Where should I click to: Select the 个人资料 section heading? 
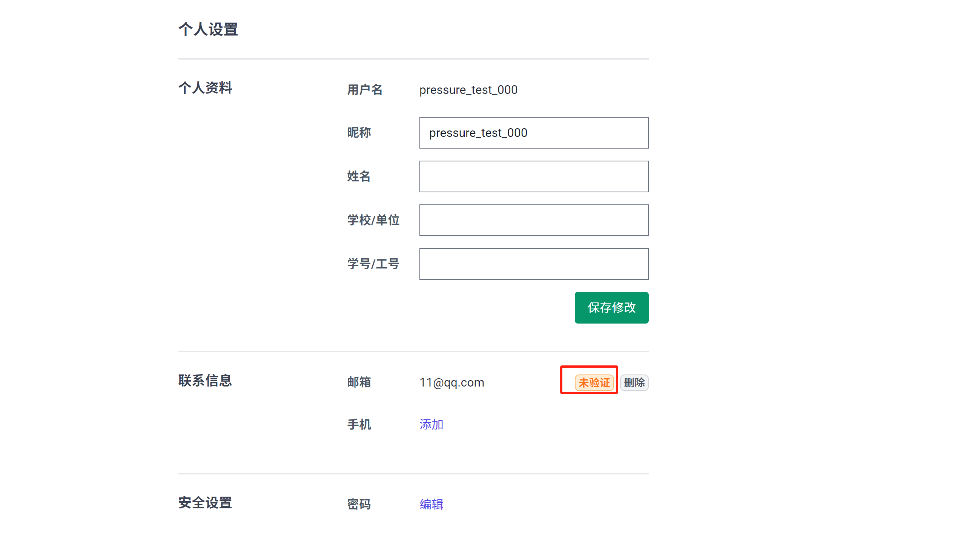point(205,88)
